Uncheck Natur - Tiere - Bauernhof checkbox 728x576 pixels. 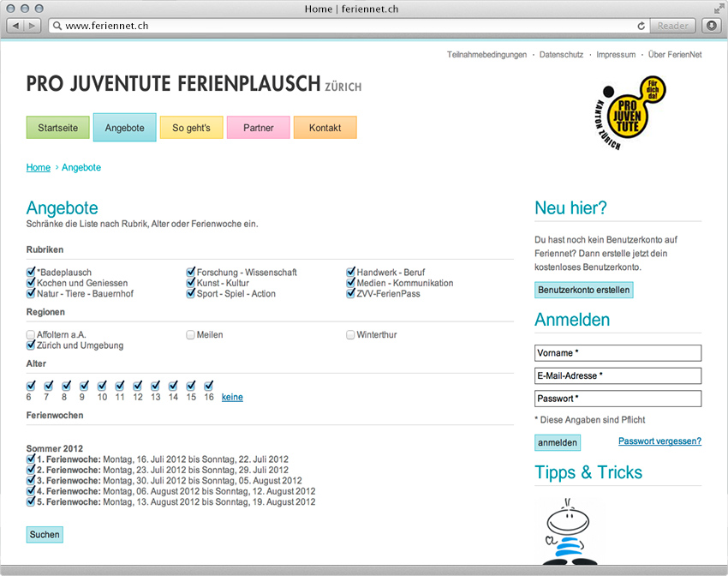(x=31, y=293)
